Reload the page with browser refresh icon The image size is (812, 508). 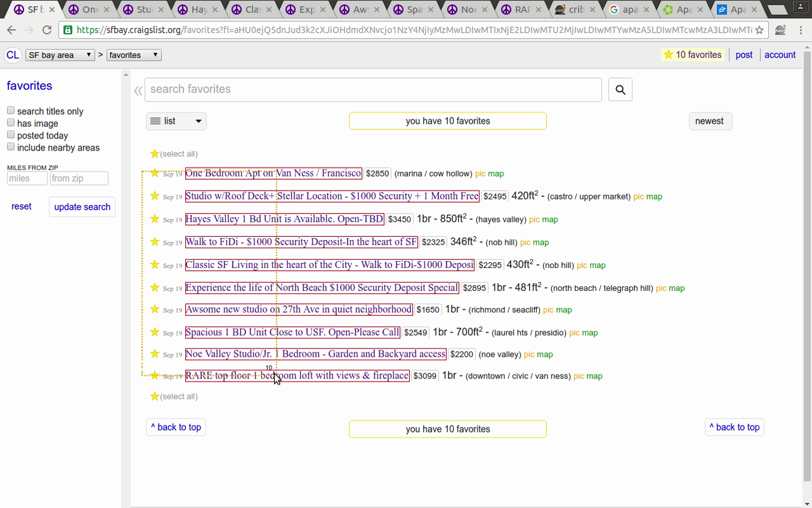click(47, 30)
